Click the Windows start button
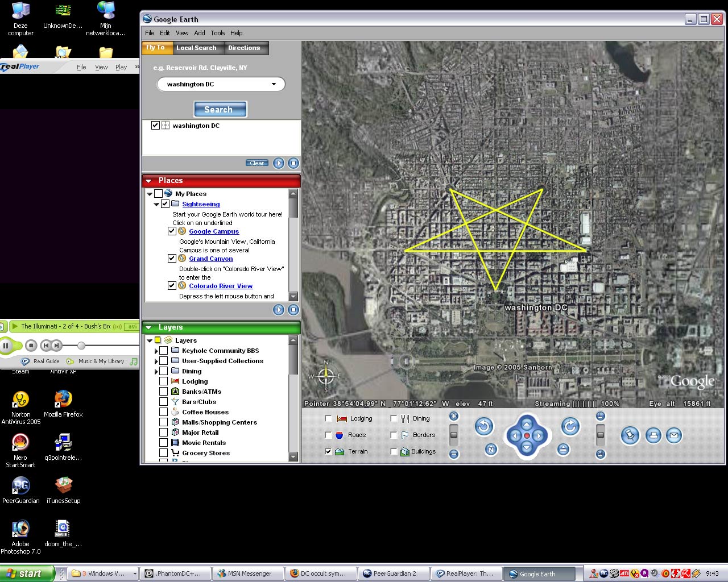Viewport: 728px width, 582px height. [27, 573]
